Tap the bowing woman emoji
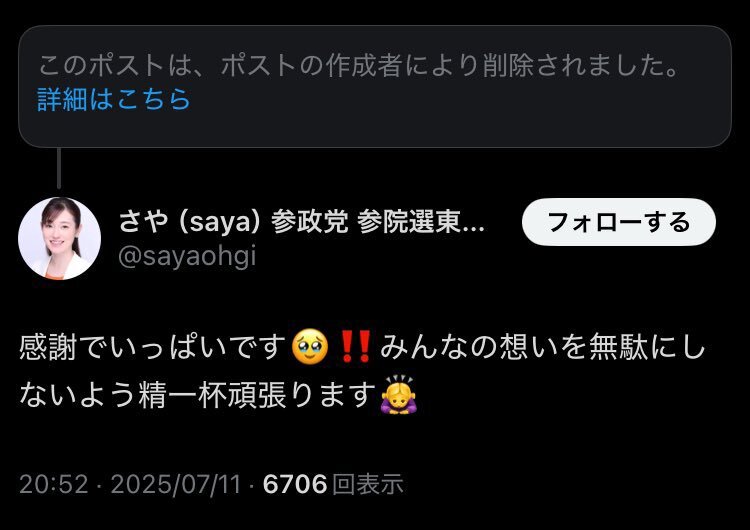This screenshot has width=750, height=530. (398, 395)
